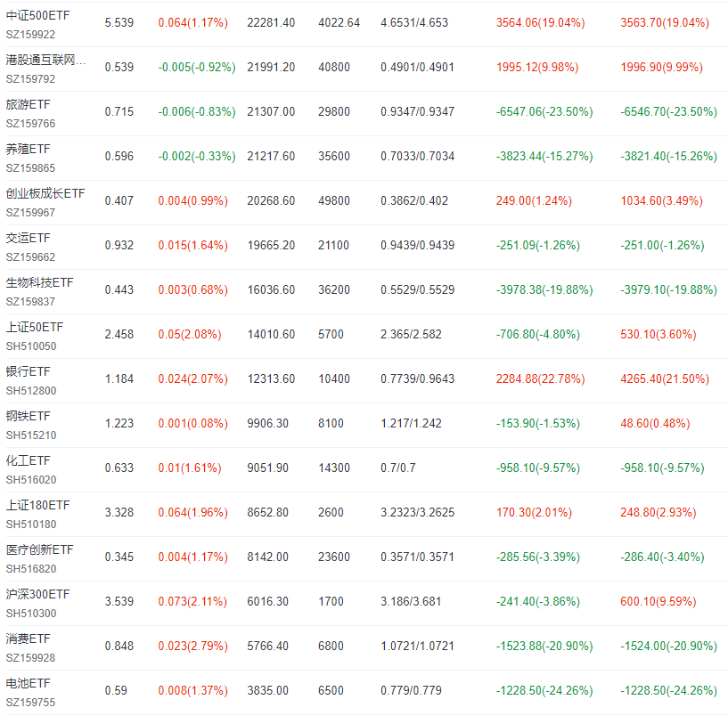This screenshot has height=716, width=728.
Task: Select the SZ159766 code
Action: click(30, 124)
